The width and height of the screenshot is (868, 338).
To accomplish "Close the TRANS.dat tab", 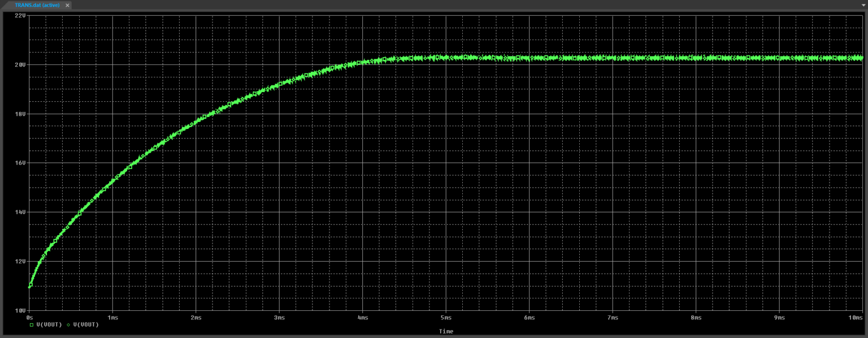I will (x=67, y=5).
